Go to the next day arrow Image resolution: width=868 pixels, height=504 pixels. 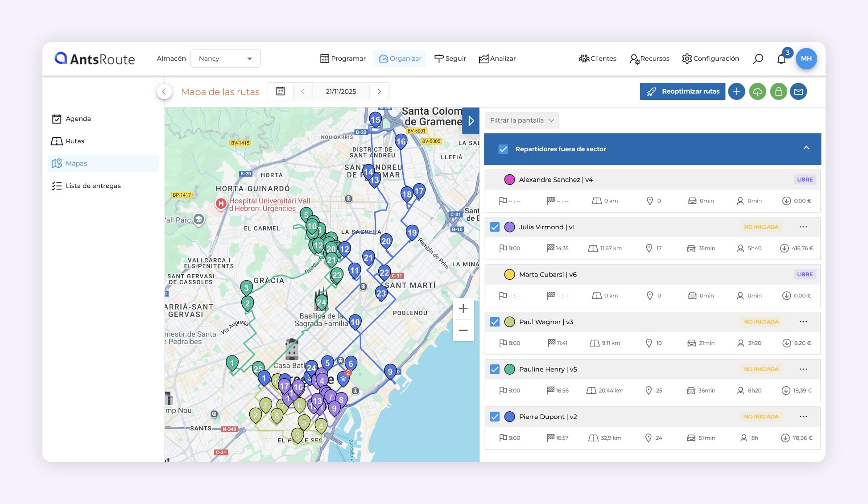coord(379,91)
